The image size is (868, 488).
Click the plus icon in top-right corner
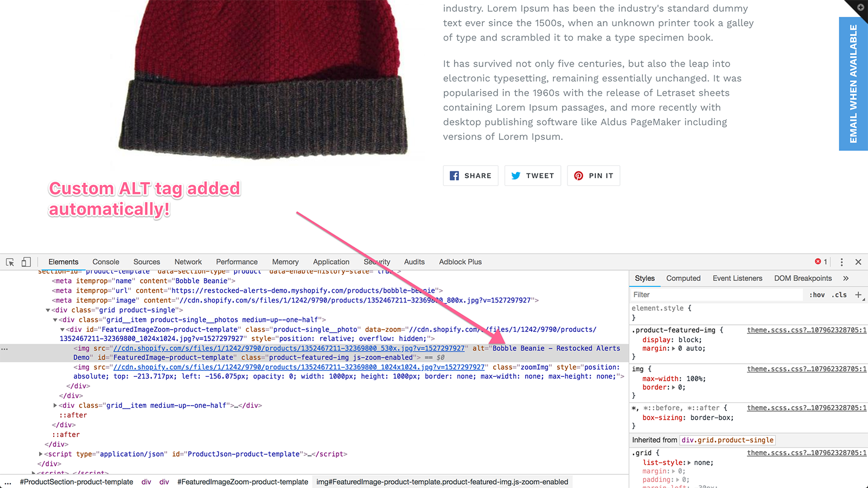click(x=860, y=7)
